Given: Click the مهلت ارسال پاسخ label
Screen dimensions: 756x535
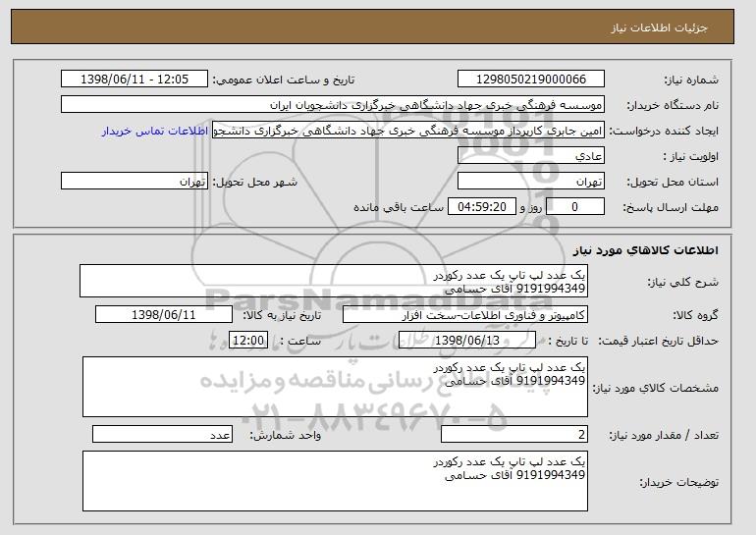Looking at the screenshot, I should [x=671, y=208].
